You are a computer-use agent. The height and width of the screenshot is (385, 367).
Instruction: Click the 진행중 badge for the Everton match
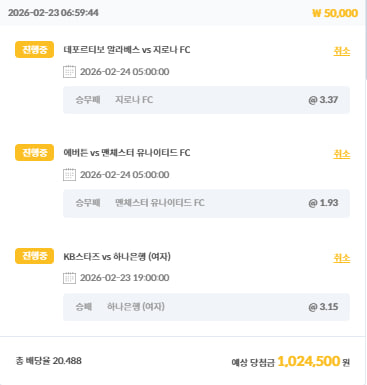[x=34, y=153]
